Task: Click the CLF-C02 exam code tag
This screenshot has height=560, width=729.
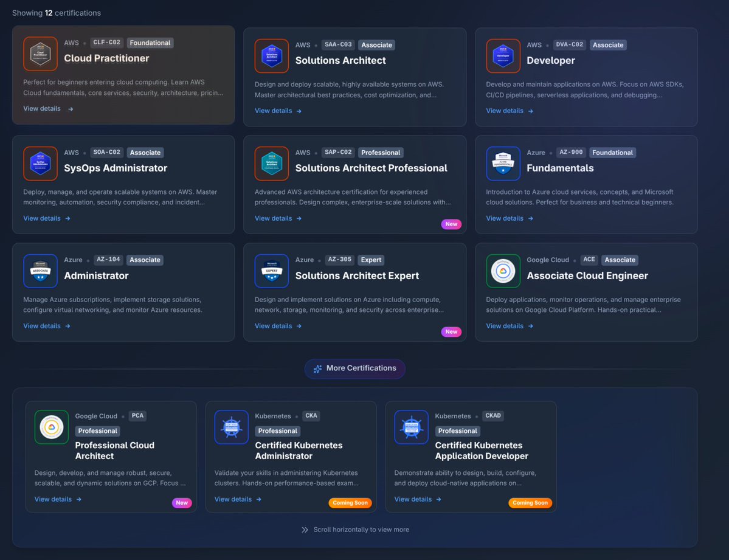Action: coord(107,43)
